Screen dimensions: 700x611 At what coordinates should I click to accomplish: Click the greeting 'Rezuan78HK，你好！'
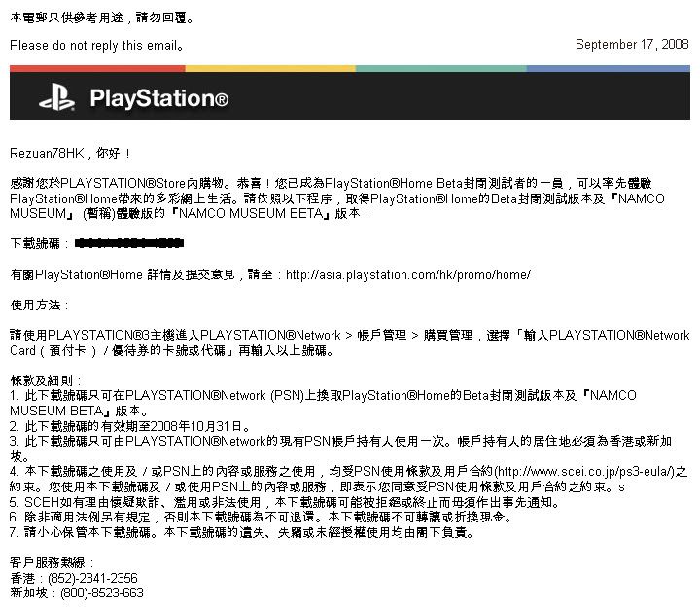pyautogui.click(x=71, y=153)
